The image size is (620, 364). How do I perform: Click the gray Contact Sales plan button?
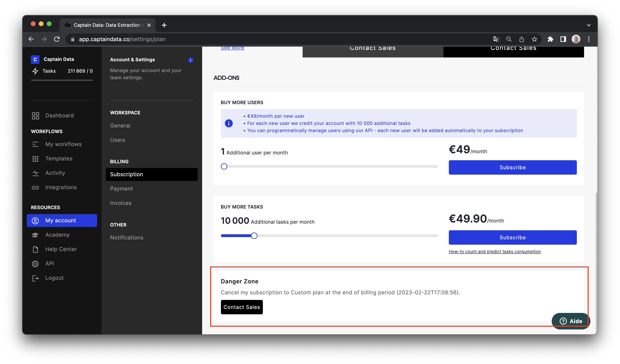(x=373, y=52)
